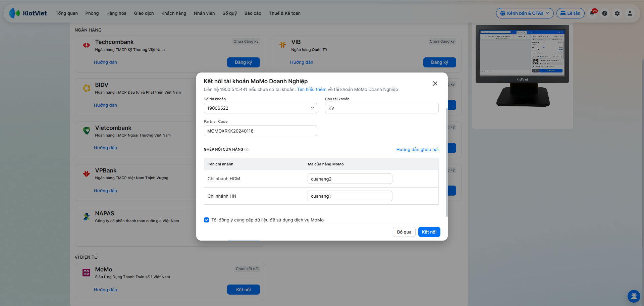The height and width of the screenshot is (306, 644).
Task: Open the Tổng quan menu
Action: [67, 13]
